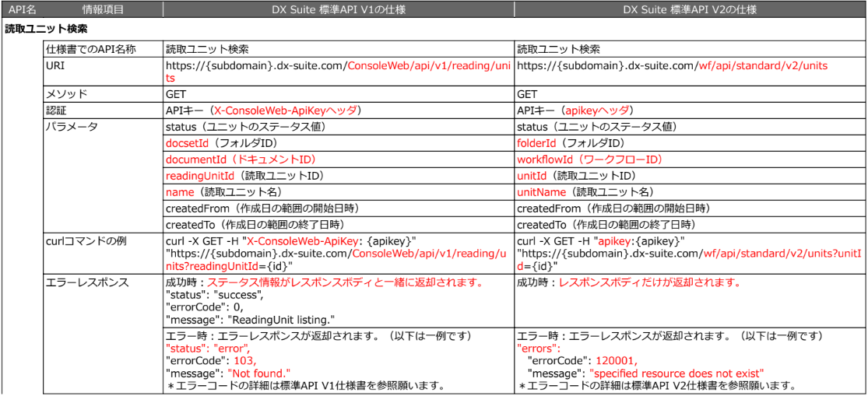868x396 pixels.
Task: Click the '"status": "success",' line
Action: coord(213,294)
